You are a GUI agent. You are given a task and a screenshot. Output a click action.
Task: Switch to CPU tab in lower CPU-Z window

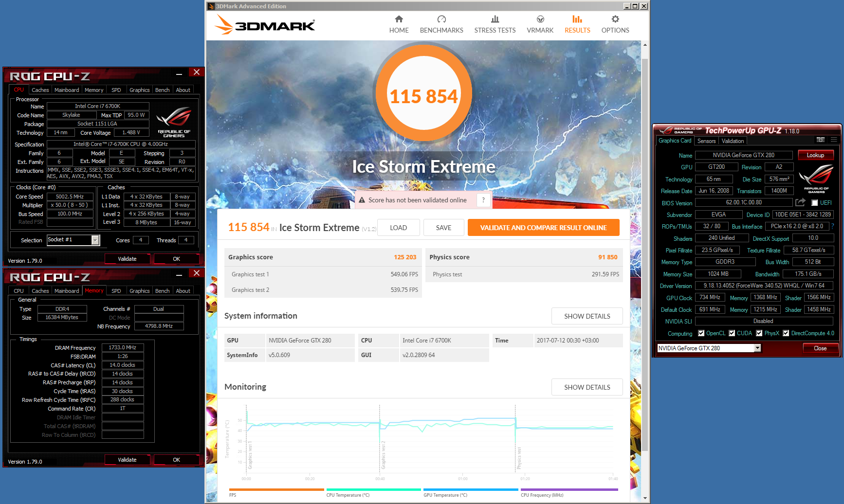click(x=18, y=291)
